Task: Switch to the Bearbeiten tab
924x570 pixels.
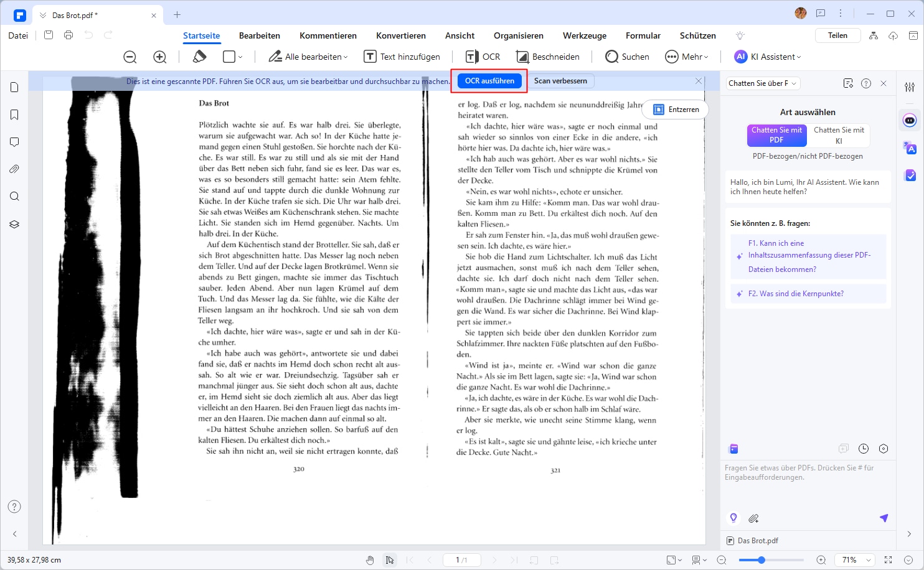Action: tap(260, 35)
